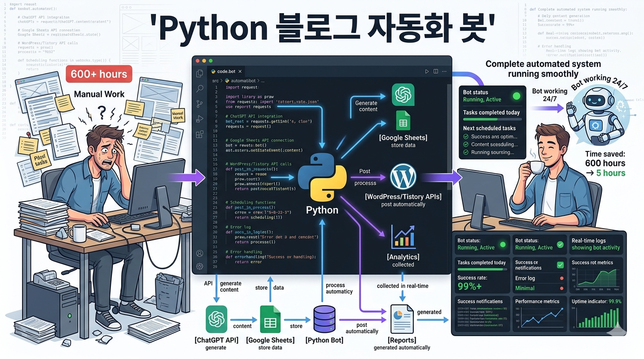Image resolution: width=644 pixels, height=359 pixels.
Task: Click dashboard Tasks completed today progress bar
Action: point(482,270)
